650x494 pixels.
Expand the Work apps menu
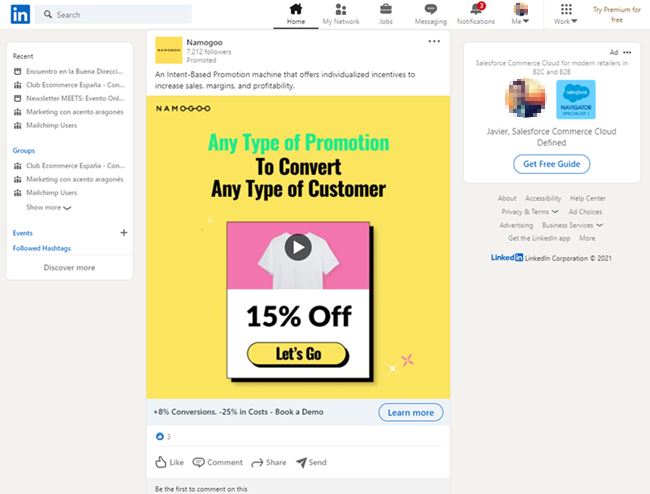[x=566, y=14]
